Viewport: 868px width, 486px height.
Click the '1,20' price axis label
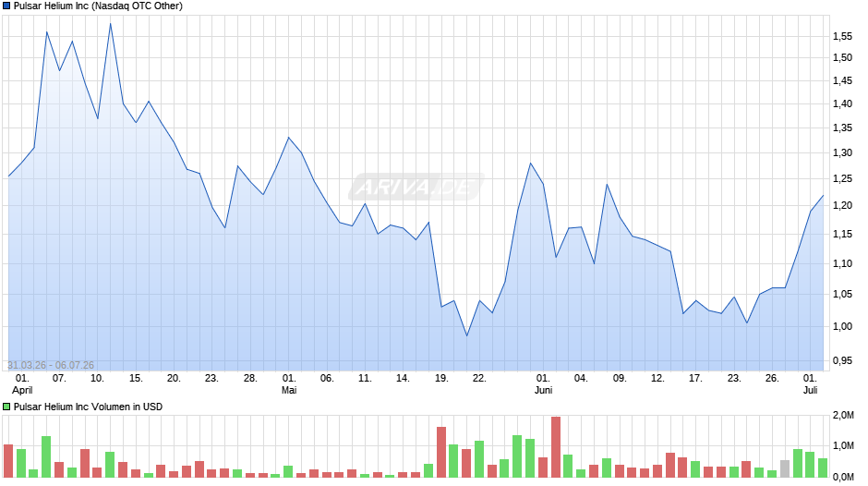pyautogui.click(x=842, y=206)
